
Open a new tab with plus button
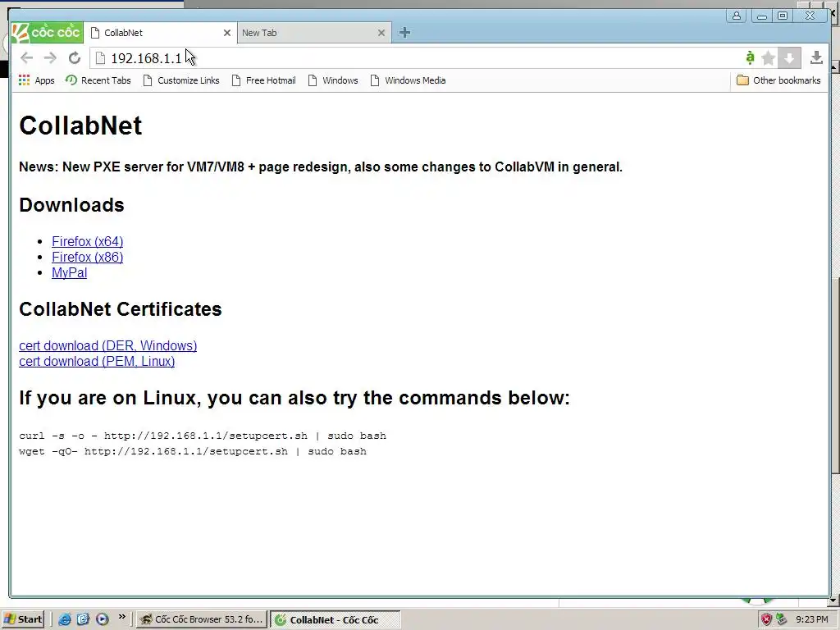click(404, 33)
